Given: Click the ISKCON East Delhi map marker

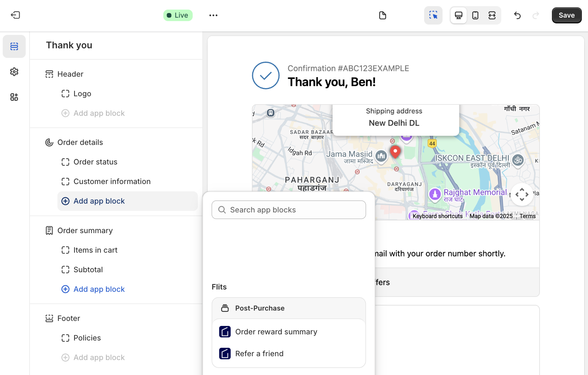Looking at the screenshot, I should coord(518,160).
